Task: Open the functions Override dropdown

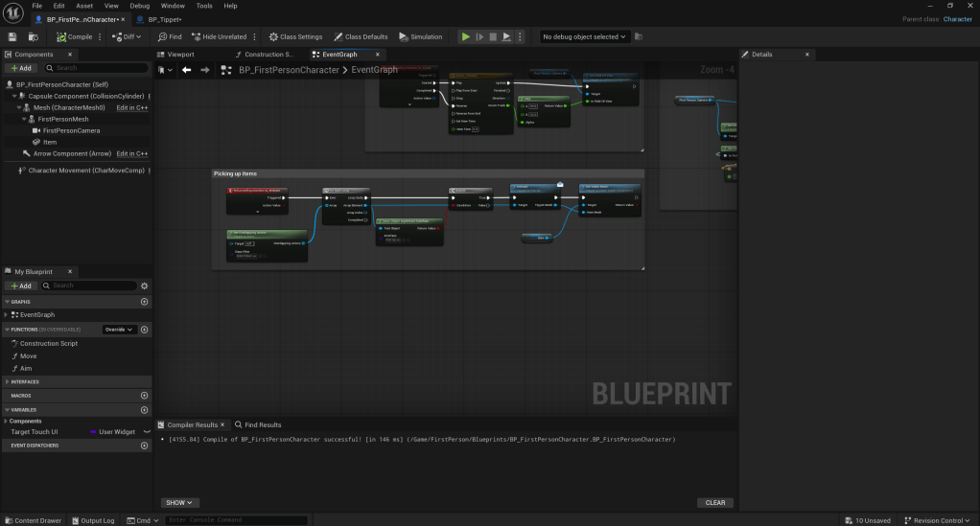Action: click(119, 330)
